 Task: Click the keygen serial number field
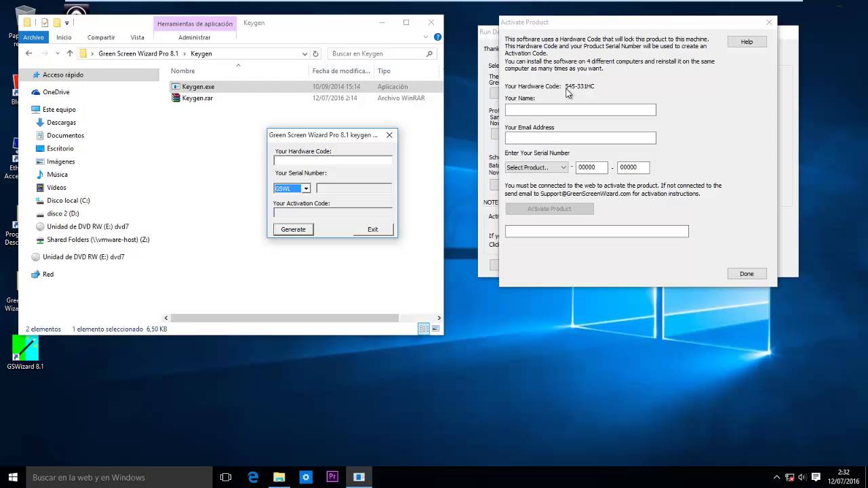tap(354, 188)
